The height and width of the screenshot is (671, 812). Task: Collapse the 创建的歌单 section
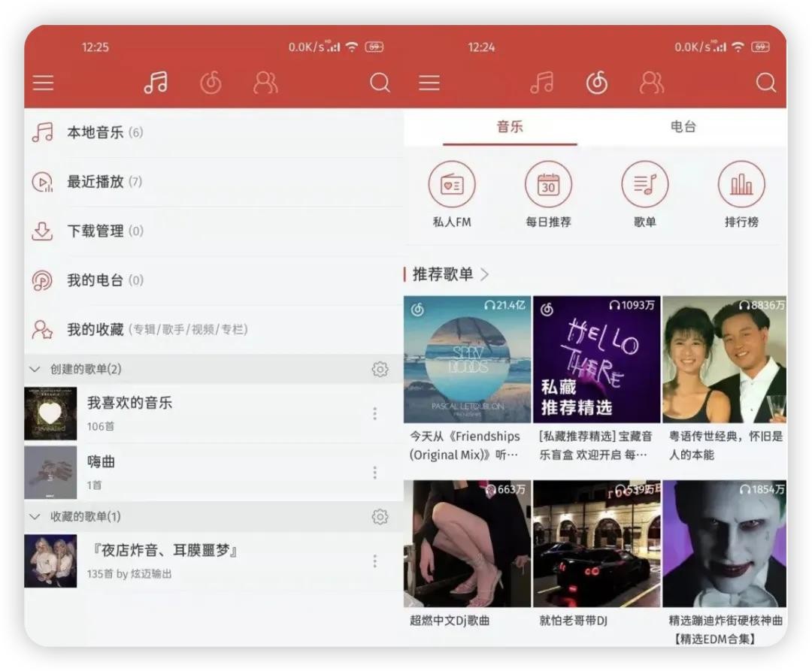tap(35, 369)
